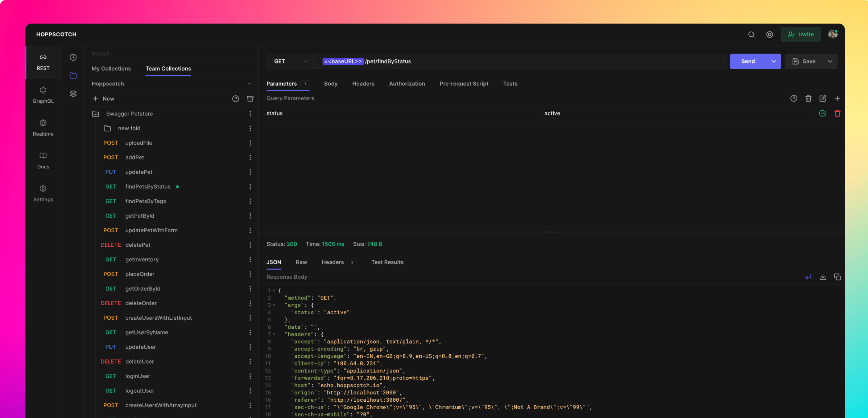Download the response body file
This screenshot has height=418, width=868.
[823, 277]
